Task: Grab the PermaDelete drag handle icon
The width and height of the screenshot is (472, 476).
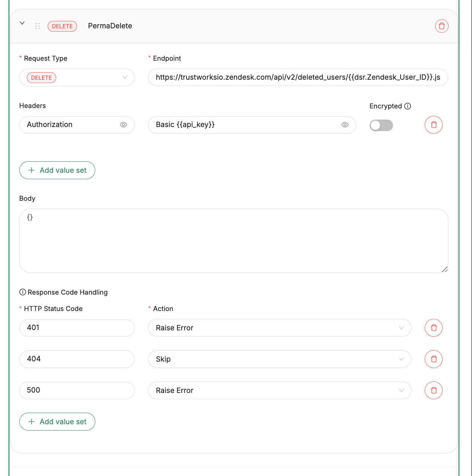Action: (x=38, y=26)
